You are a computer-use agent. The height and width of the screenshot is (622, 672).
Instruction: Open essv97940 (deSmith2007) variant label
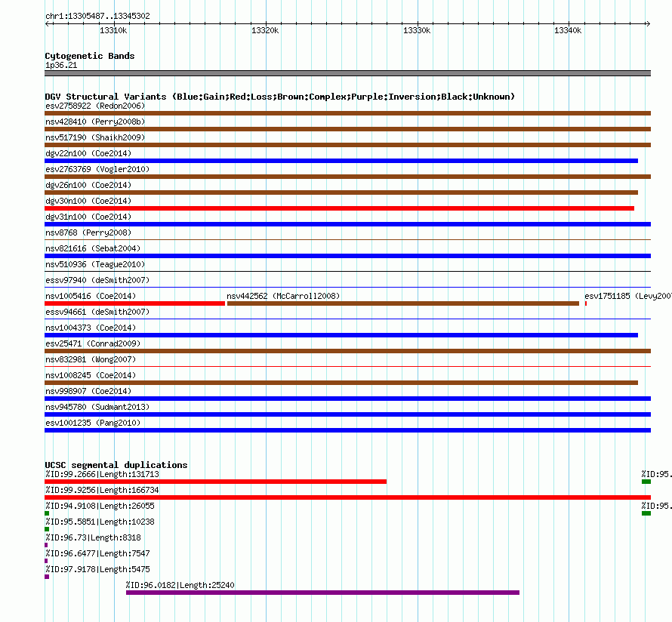(97, 280)
